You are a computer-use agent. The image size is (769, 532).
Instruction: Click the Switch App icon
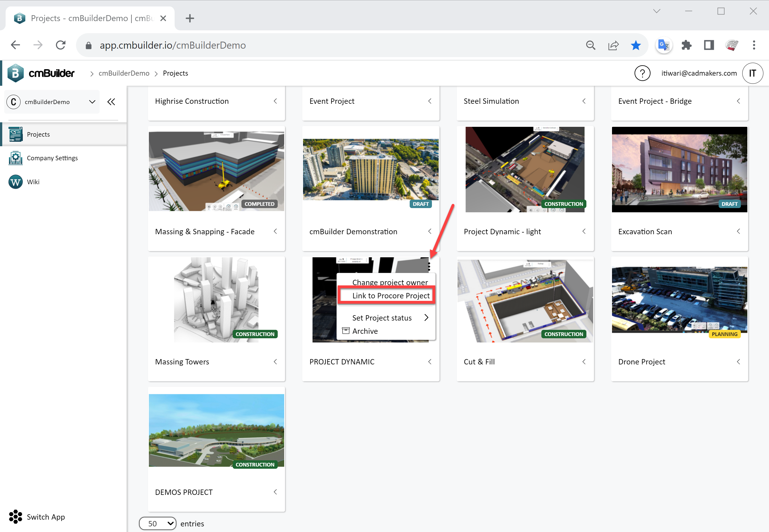[x=15, y=517]
